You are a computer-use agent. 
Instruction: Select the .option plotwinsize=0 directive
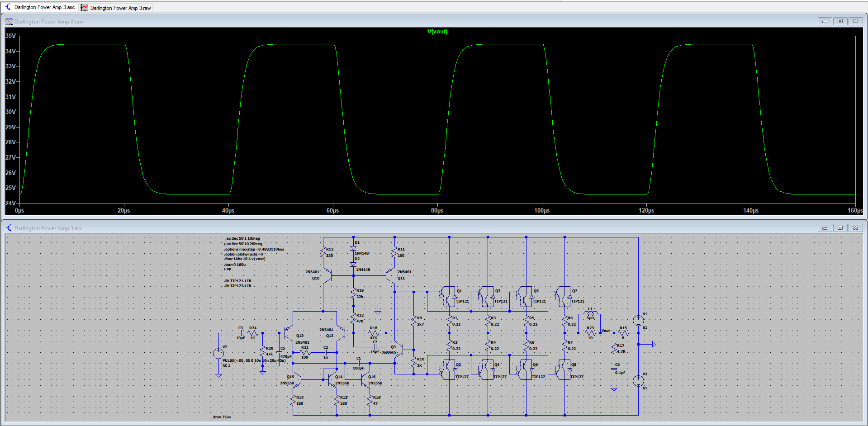point(243,254)
